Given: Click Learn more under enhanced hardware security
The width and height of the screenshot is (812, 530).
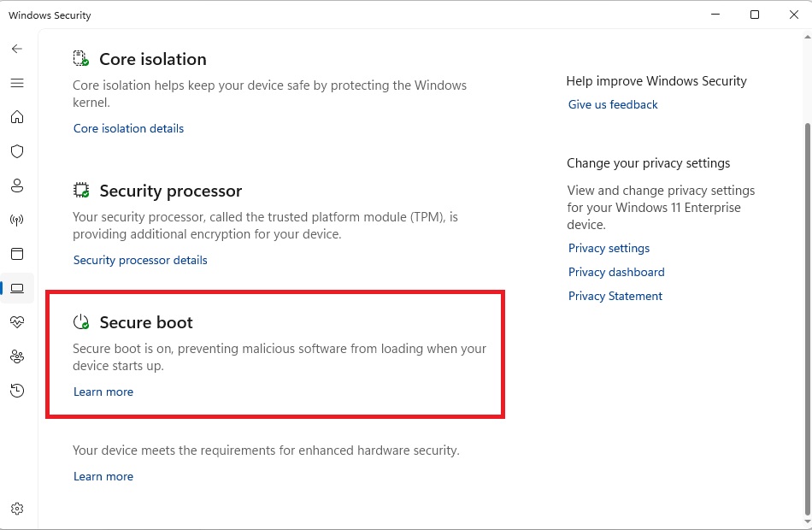Looking at the screenshot, I should [103, 476].
